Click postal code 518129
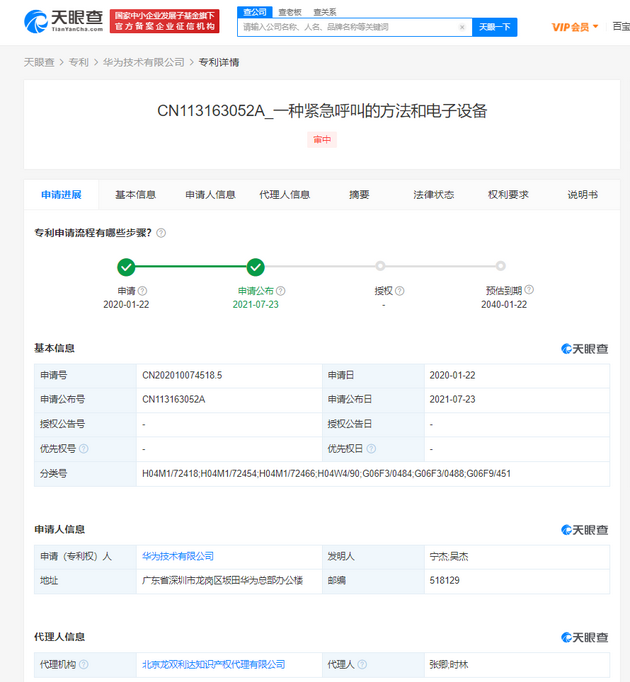 (444, 580)
